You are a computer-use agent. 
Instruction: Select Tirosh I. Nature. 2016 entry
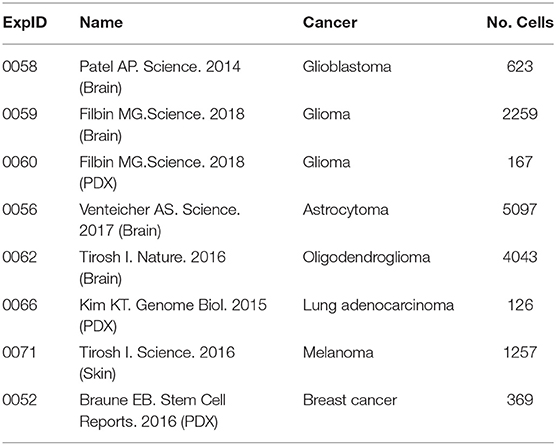coord(152,268)
